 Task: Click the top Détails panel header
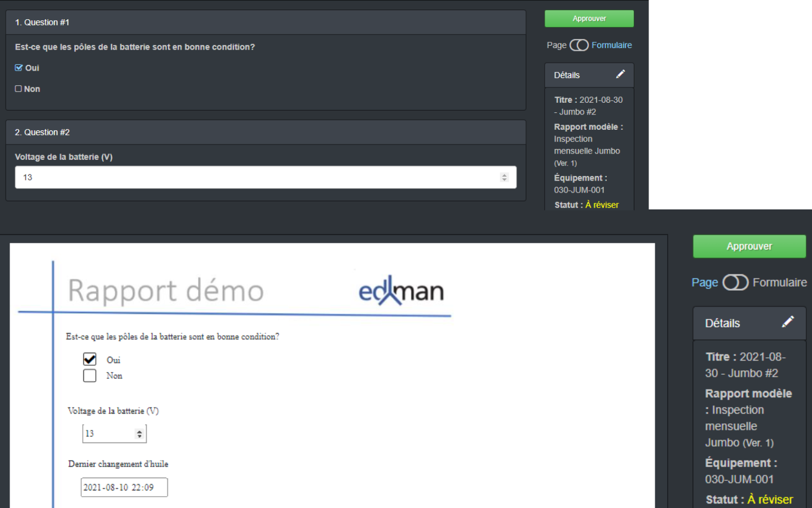[589, 75]
